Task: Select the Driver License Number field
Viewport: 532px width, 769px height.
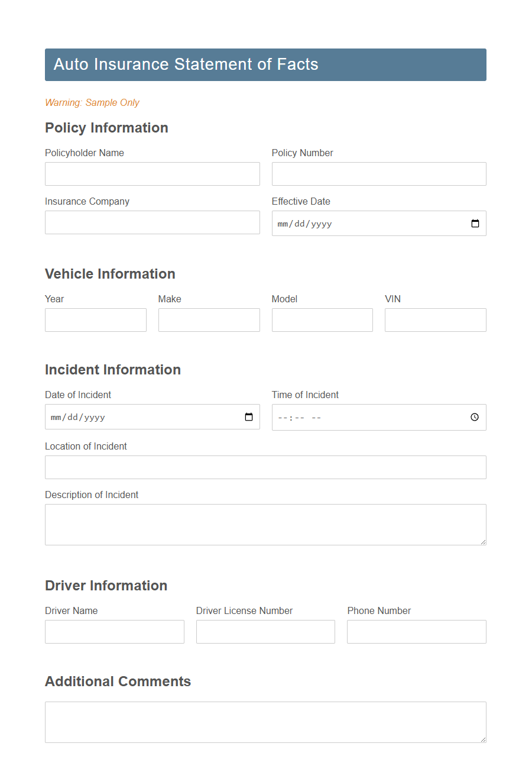Action: (x=265, y=631)
